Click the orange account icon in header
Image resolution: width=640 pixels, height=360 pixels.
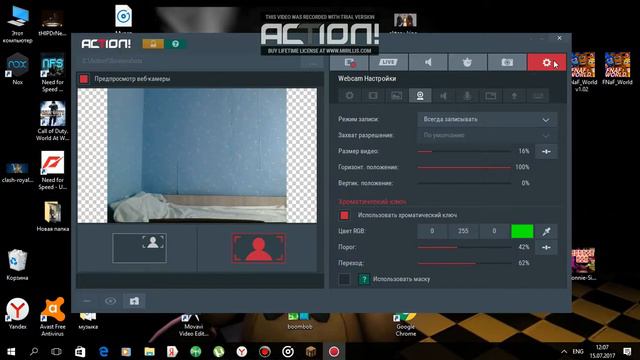tap(153, 44)
